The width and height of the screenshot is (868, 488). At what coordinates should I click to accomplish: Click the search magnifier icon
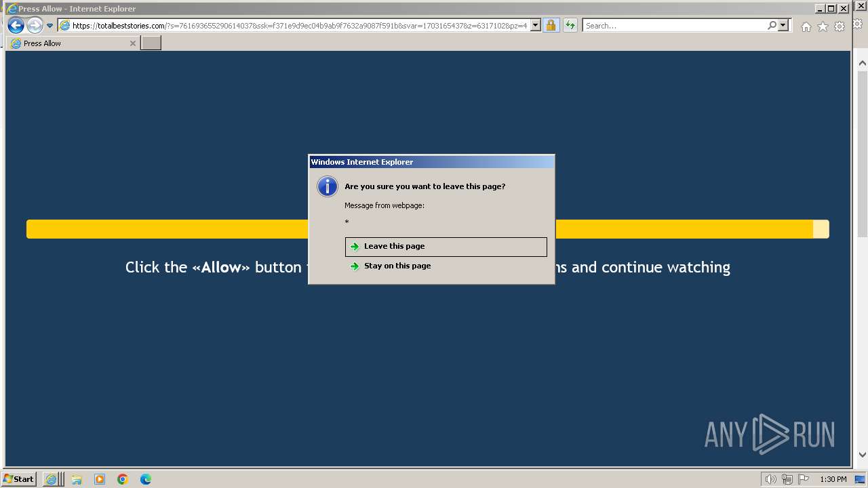(x=772, y=26)
